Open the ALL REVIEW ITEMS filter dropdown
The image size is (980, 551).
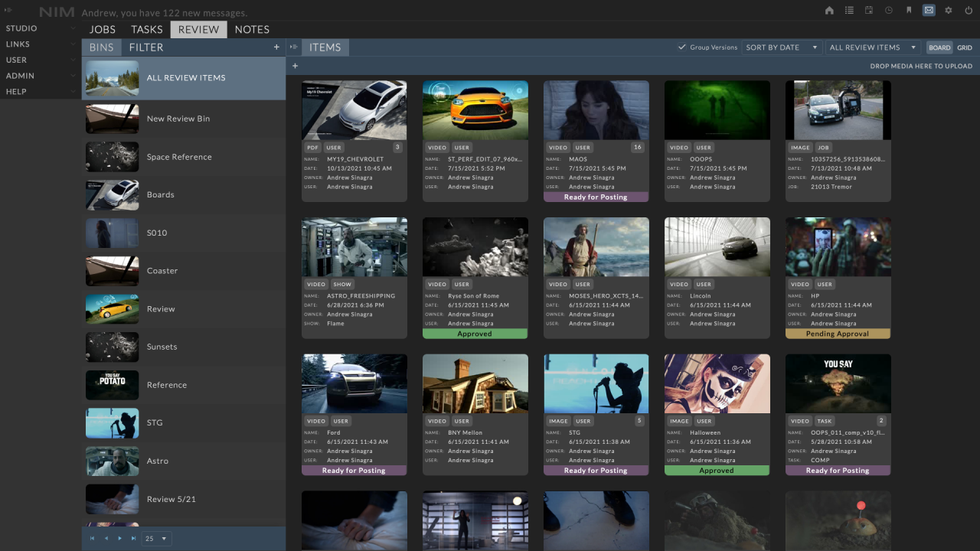(872, 47)
